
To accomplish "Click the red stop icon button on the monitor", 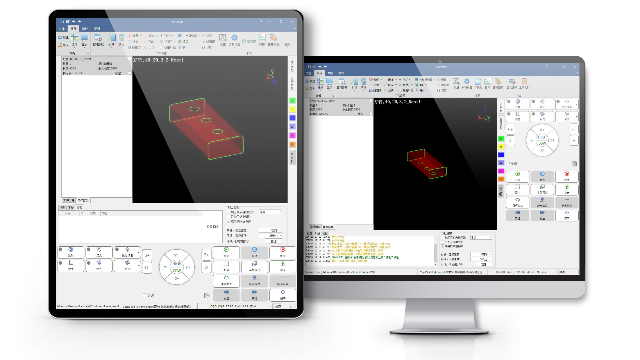I will pos(567,176).
